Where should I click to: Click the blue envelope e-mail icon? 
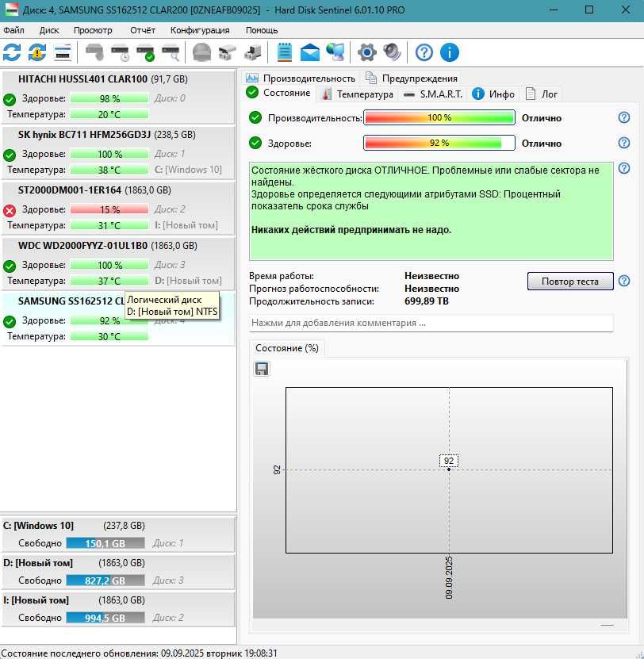click(310, 52)
